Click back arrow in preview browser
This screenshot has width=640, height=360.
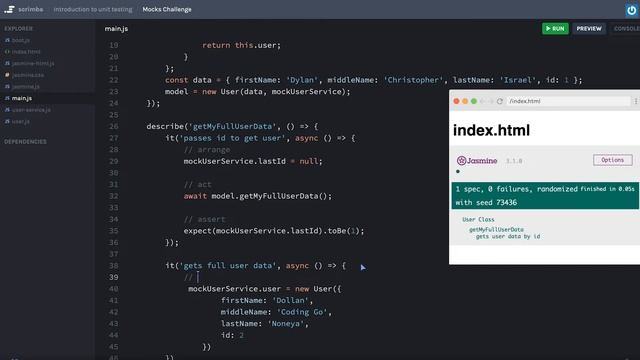click(x=482, y=101)
